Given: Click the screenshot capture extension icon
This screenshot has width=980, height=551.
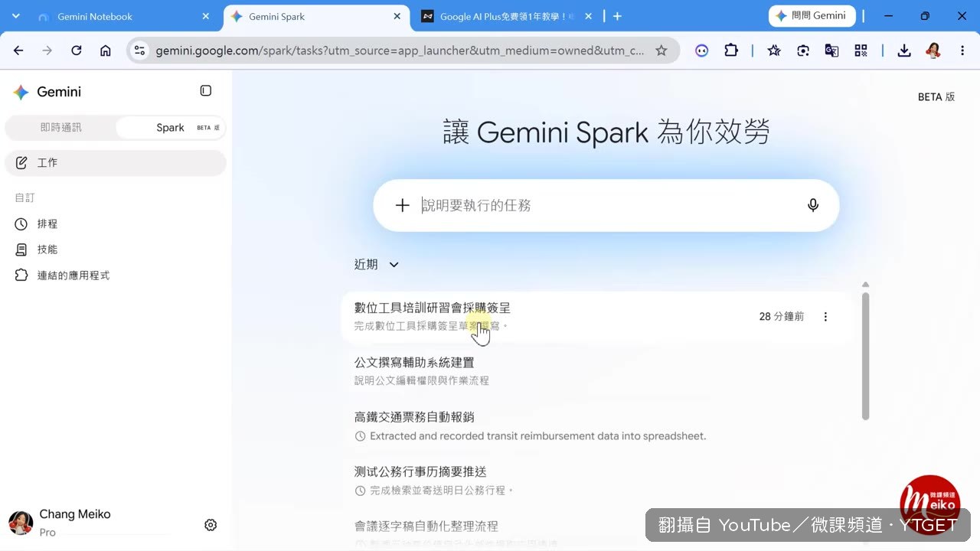Looking at the screenshot, I should tap(803, 51).
